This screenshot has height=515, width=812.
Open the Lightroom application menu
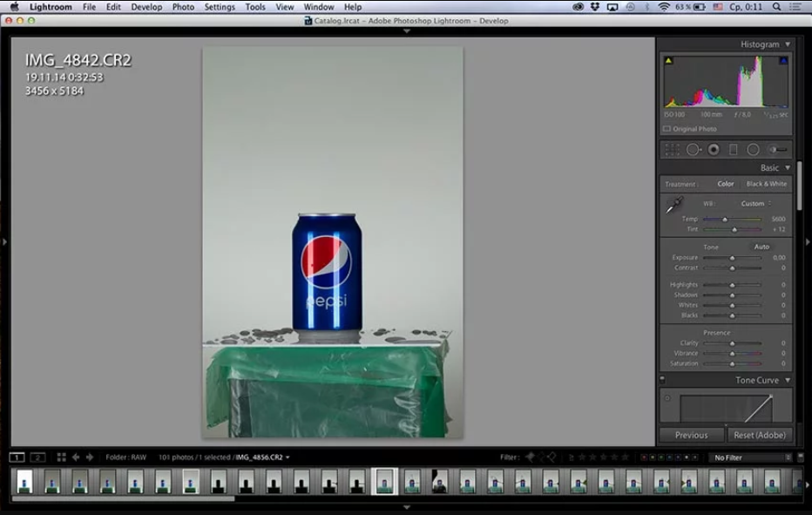point(51,7)
